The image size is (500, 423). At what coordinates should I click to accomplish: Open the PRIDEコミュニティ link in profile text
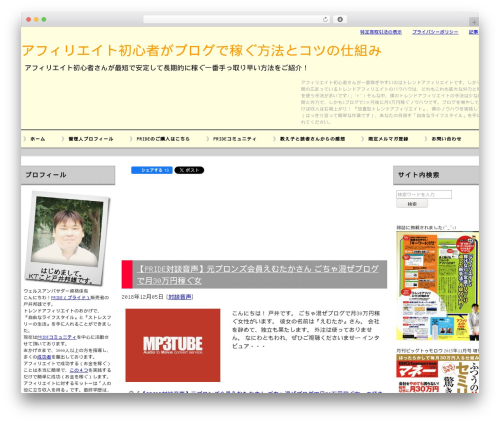(x=56, y=337)
